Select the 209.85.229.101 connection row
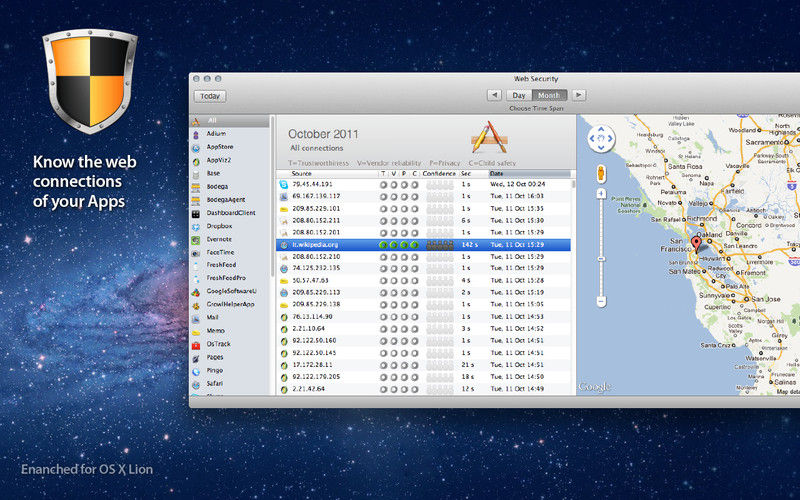This screenshot has width=800, height=500. pyautogui.click(x=423, y=209)
